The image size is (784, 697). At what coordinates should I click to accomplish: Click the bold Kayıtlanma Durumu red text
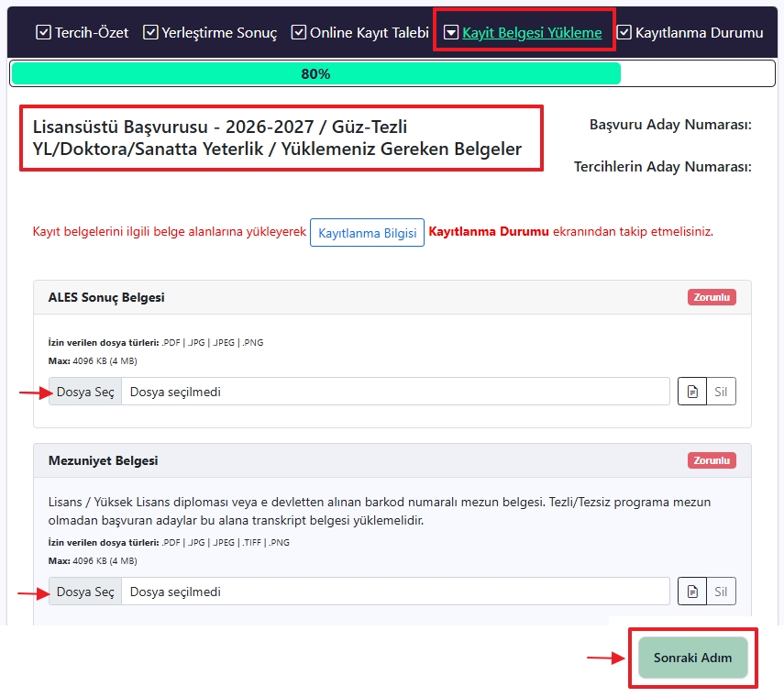[x=489, y=231]
